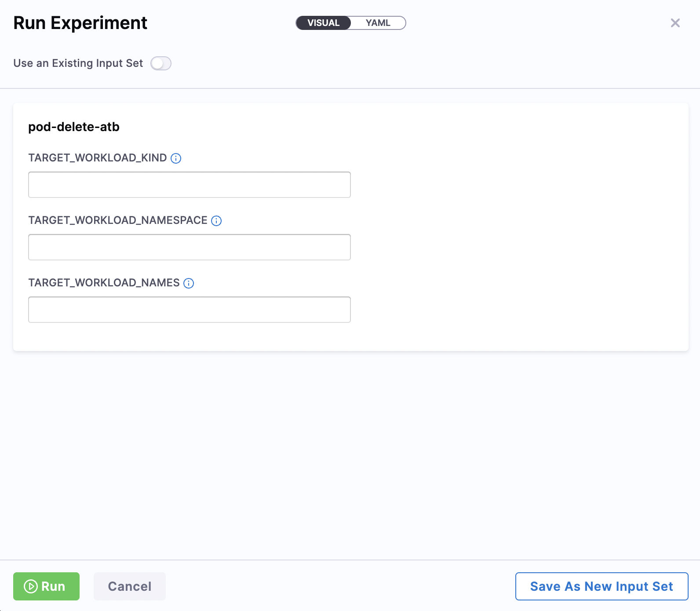The image size is (700, 611).
Task: Click info icon beside TARGET_WORKLOAD_NAMESPACE
Action: (x=216, y=221)
